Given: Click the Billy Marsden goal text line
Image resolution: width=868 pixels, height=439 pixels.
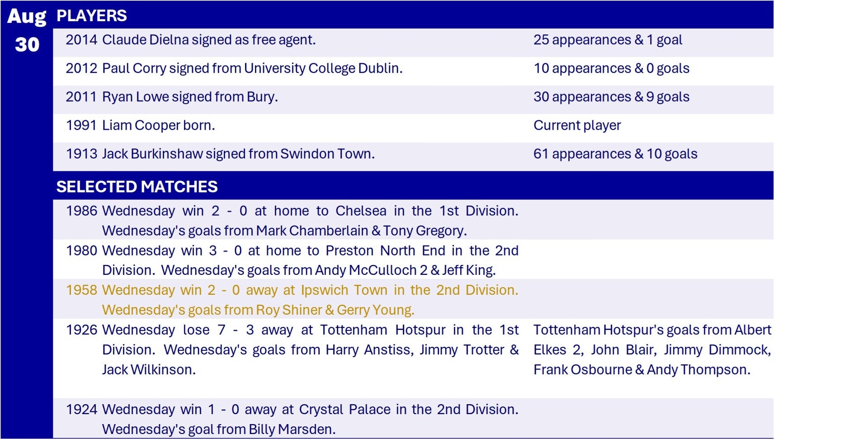Looking at the screenshot, I should point(219,429).
